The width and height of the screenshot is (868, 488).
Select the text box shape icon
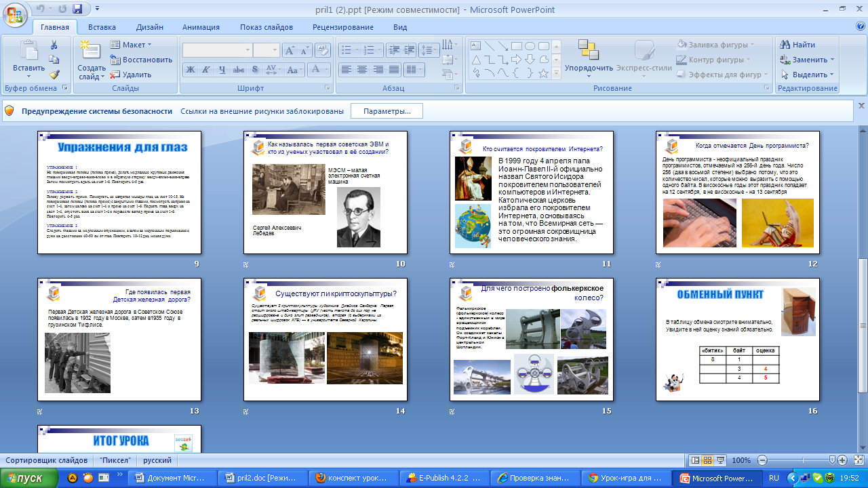tap(475, 46)
